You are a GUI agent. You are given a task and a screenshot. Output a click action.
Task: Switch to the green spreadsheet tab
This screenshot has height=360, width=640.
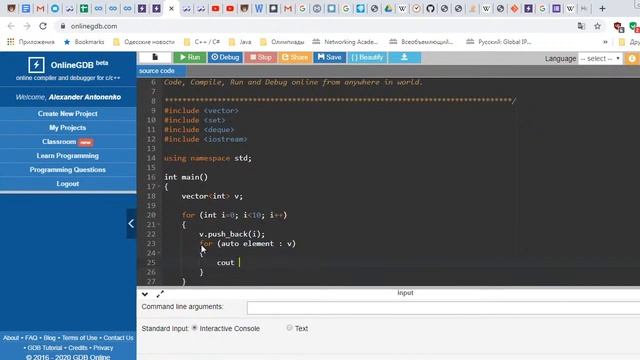(x=84, y=8)
